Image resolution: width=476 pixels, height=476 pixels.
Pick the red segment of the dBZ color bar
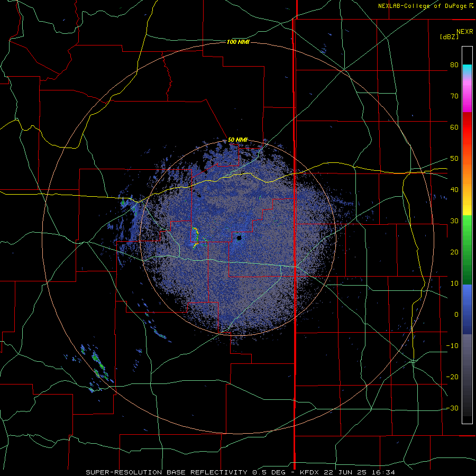click(x=467, y=127)
